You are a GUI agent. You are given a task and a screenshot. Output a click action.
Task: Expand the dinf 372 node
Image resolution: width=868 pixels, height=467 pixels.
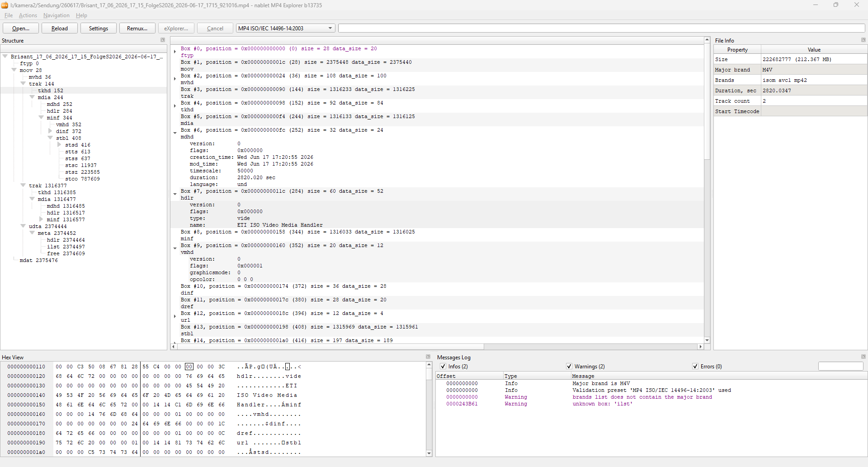[50, 131]
